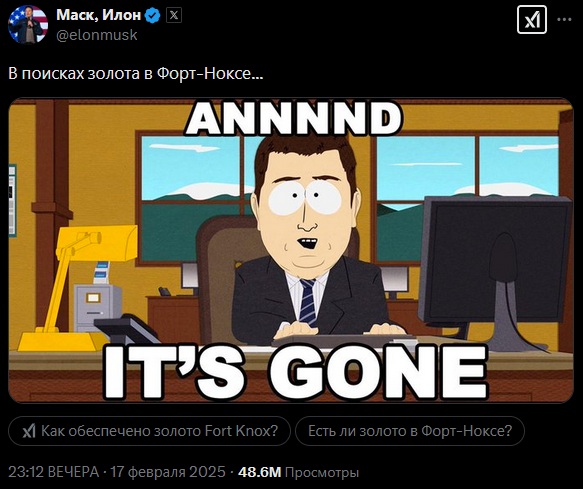Click the date 17 февраля 2025
The width and height of the screenshot is (583, 489).
click(x=168, y=472)
